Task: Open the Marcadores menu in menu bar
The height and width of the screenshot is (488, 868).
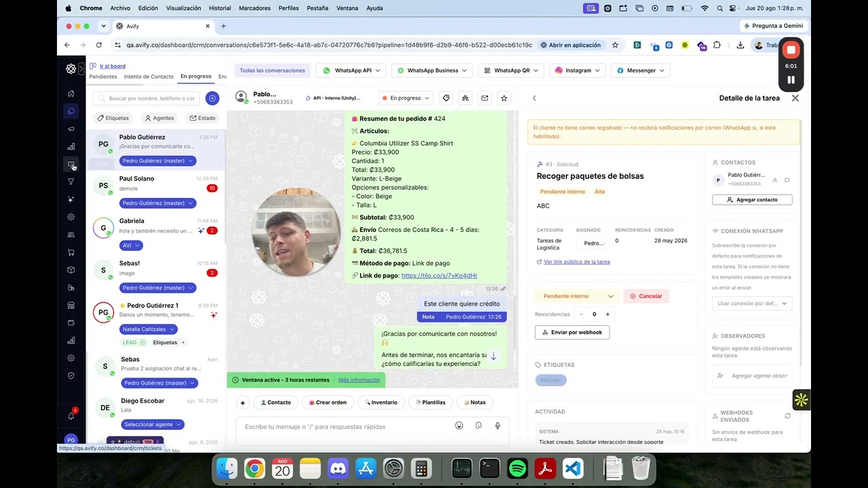Action: 254,8
